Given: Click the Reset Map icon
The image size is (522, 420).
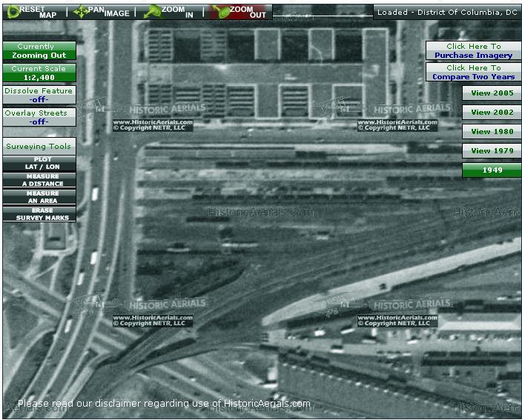Looking at the screenshot, I should click(33, 11).
